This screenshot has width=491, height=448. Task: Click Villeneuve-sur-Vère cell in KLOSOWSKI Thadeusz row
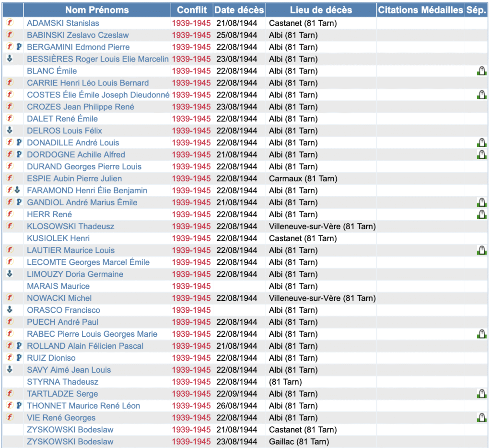pyautogui.click(x=322, y=226)
